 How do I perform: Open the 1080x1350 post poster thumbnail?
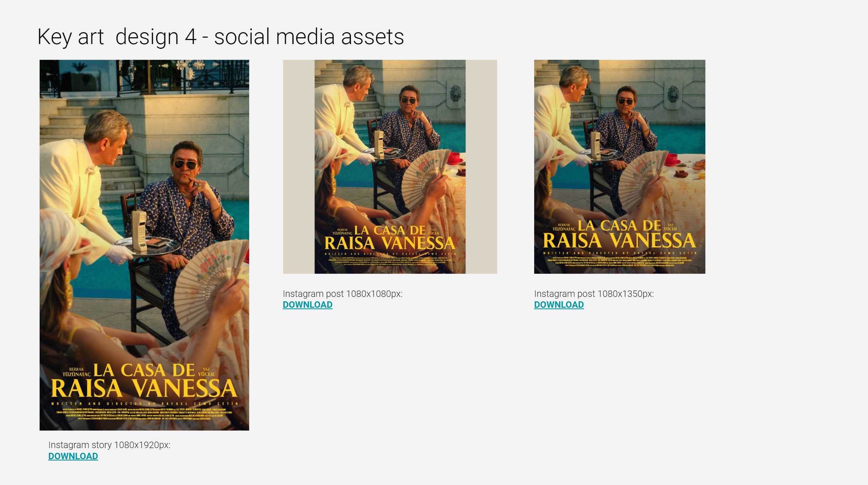(620, 167)
